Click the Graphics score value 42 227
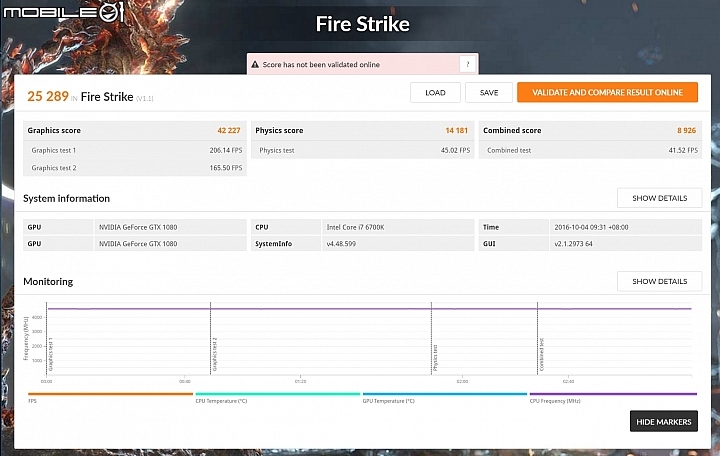 click(x=229, y=130)
